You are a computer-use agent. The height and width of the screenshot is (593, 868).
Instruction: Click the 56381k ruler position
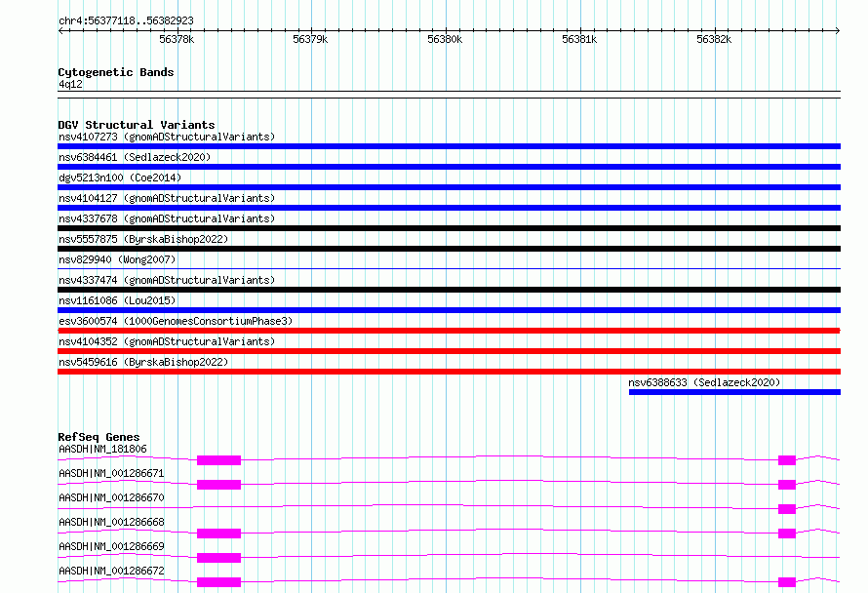(579, 39)
